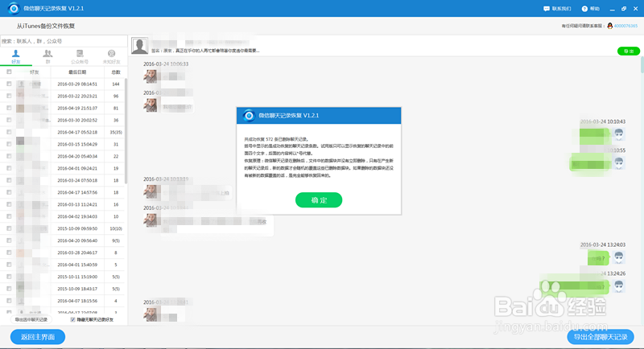Sort by the 总数 column header

coord(116,72)
